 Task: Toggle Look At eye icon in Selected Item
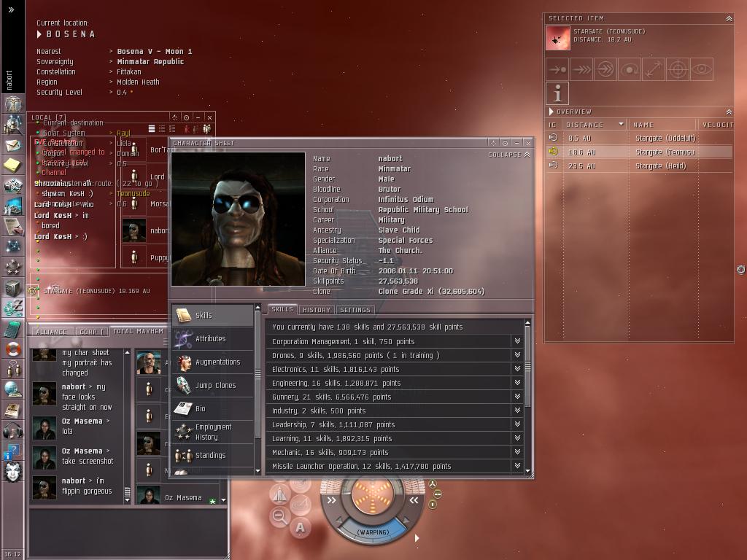click(x=701, y=69)
